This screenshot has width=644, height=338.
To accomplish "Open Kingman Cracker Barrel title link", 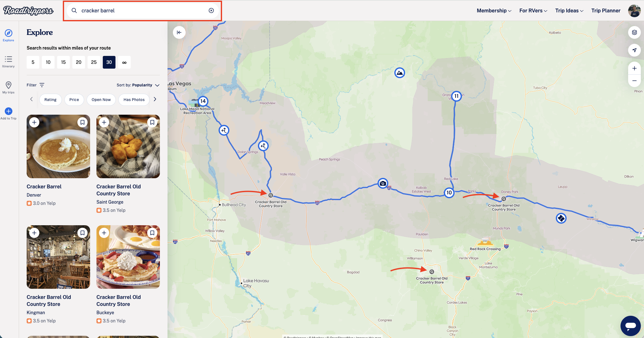I will [49, 301].
